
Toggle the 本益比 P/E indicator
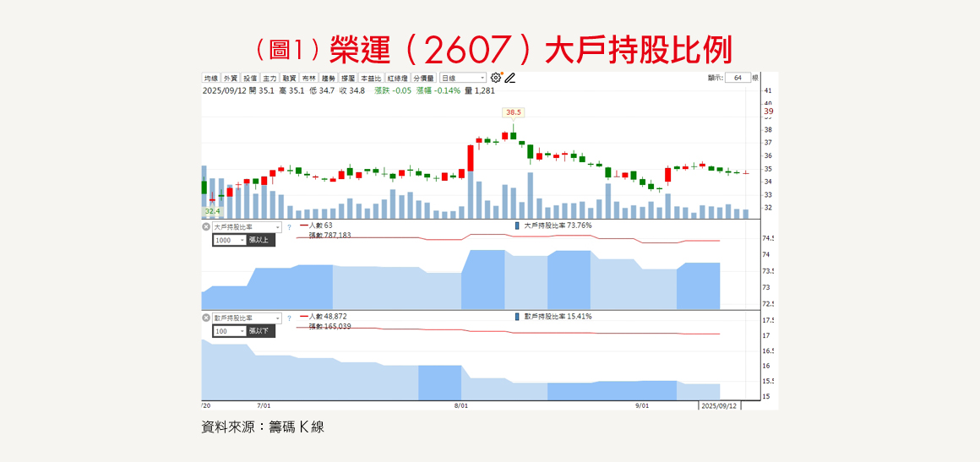371,79
